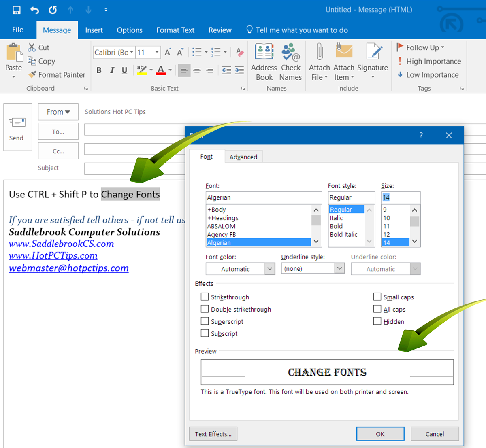Undo the last action
The image size is (486, 448).
coord(35,10)
